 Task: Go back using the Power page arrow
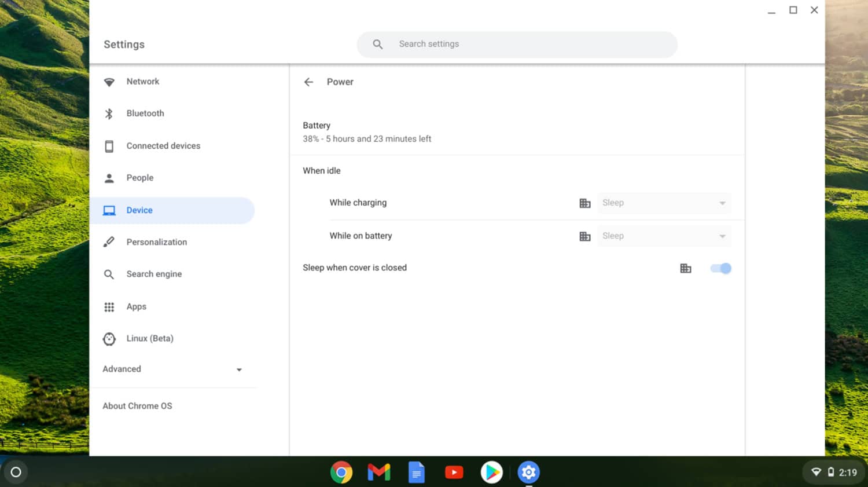pos(308,82)
